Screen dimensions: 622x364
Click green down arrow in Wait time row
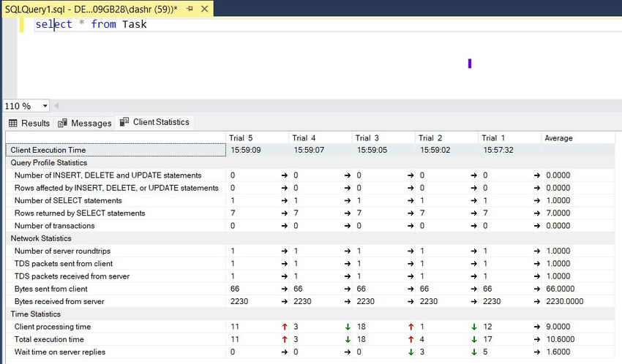point(411,352)
